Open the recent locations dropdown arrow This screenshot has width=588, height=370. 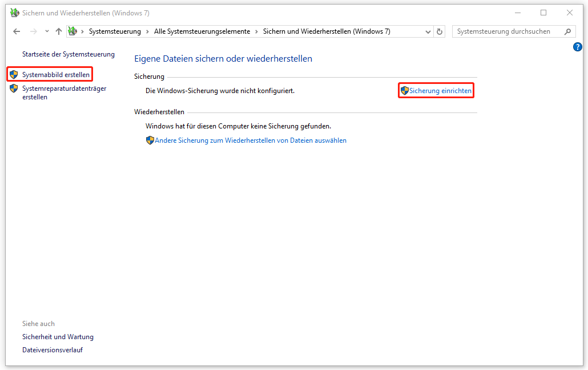(47, 32)
